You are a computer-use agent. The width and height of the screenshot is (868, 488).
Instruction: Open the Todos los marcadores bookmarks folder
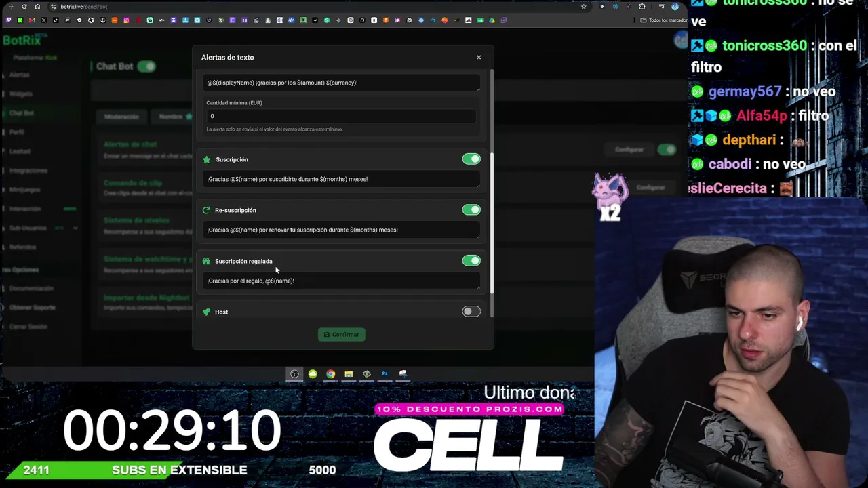click(x=664, y=20)
